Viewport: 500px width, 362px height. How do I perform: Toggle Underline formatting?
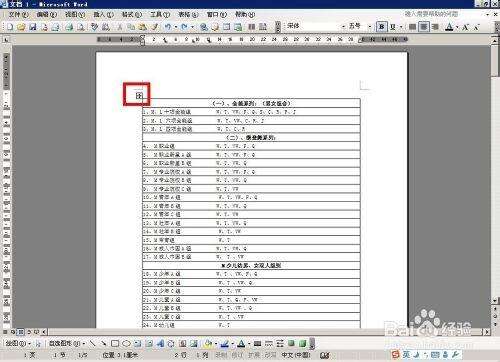tap(393, 26)
